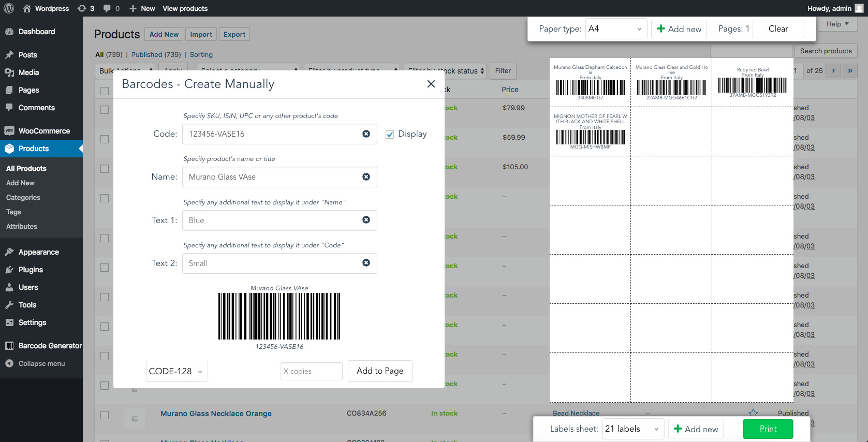This screenshot has height=442, width=868.
Task: Select the checkbox for the $59.99 product row
Action: (105, 139)
